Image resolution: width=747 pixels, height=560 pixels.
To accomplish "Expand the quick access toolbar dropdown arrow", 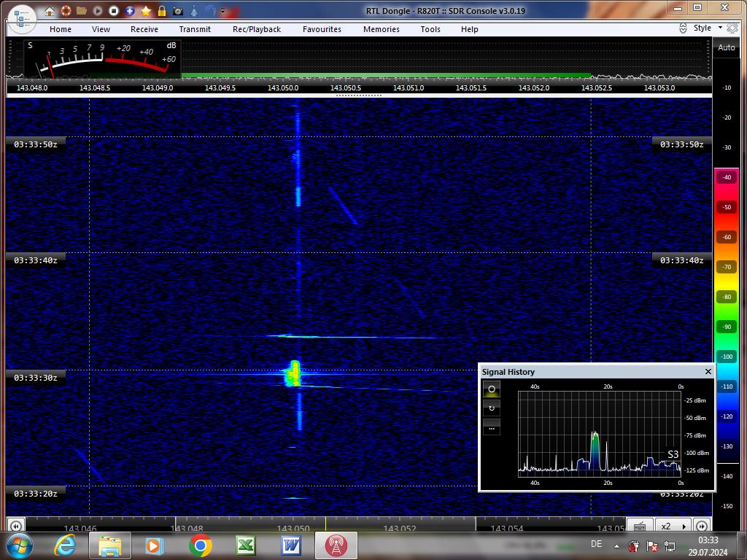I will tap(222, 11).
